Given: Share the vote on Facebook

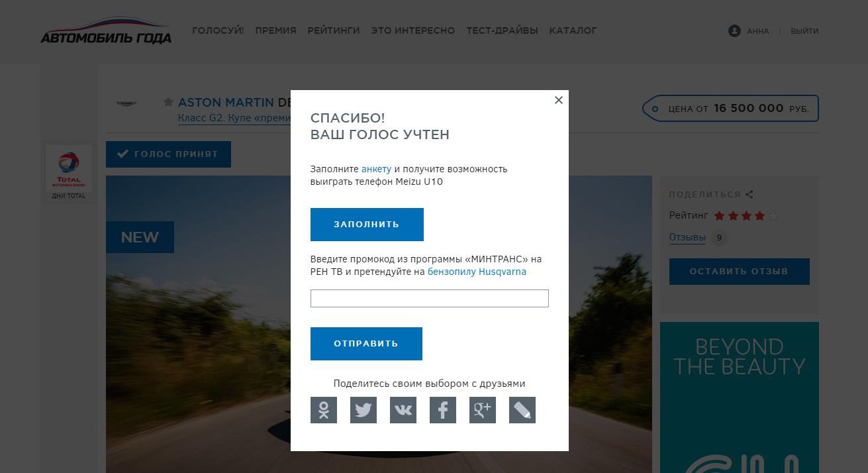Looking at the screenshot, I should (x=443, y=410).
